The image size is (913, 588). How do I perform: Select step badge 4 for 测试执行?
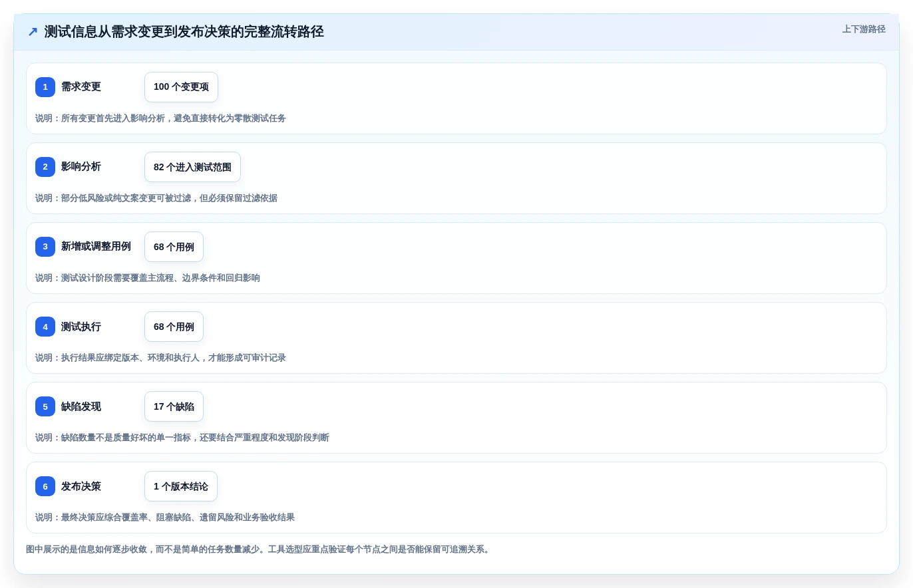(x=45, y=327)
